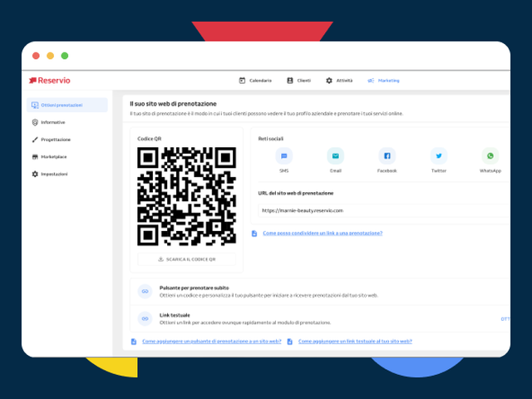Click the Ottieni prenotazioni sidebar icon
Screen dimensions: 532x399
coord(35,106)
